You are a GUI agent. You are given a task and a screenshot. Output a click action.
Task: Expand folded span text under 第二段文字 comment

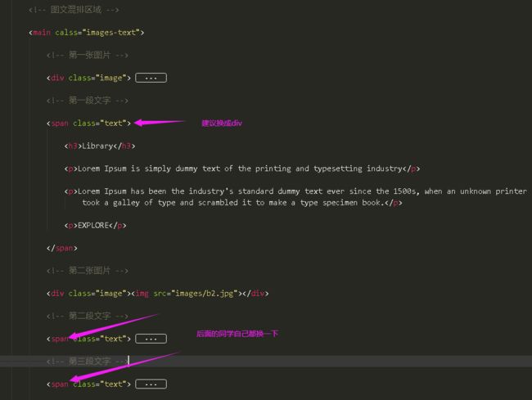pyautogui.click(x=151, y=339)
